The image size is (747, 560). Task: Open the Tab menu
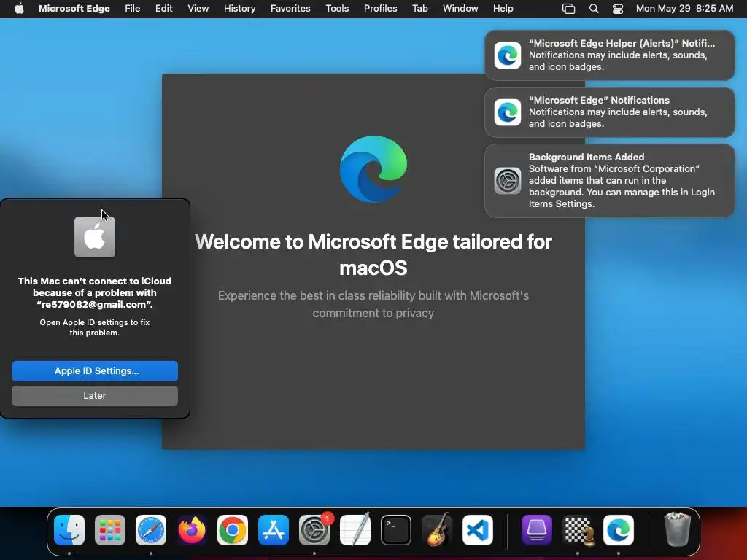[x=420, y=9]
